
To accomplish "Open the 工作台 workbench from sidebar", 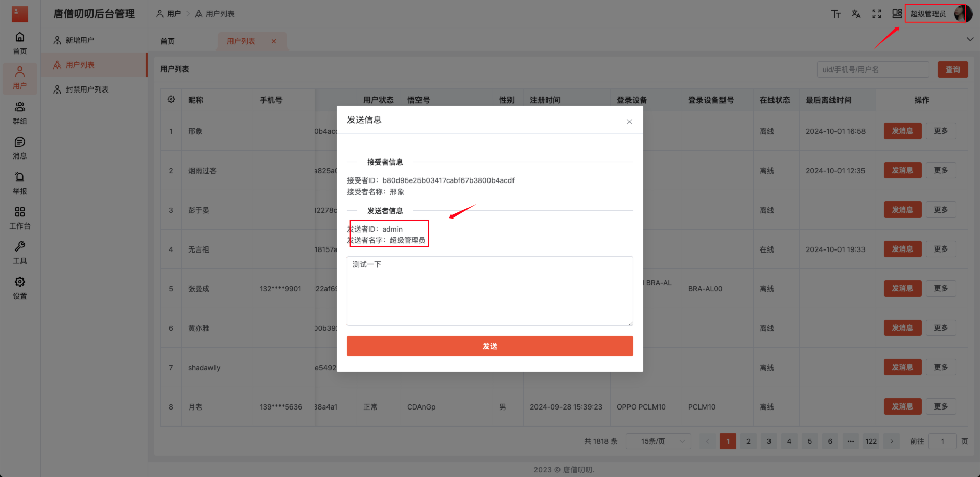I will click(x=19, y=218).
